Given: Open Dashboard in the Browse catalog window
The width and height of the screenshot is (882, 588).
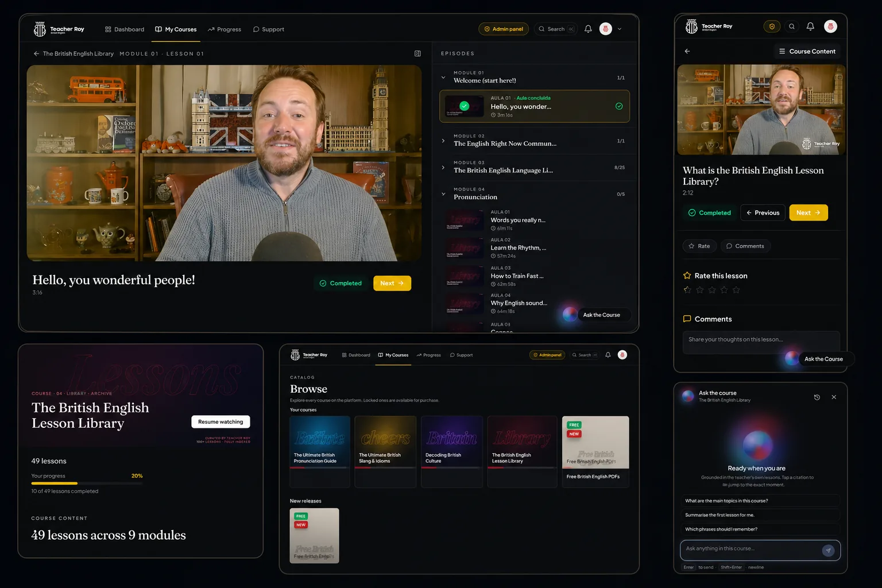Looking at the screenshot, I should click(356, 355).
